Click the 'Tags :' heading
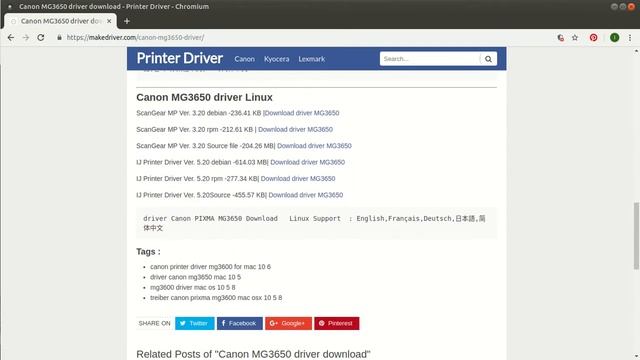Screen dimensions: 640x360 pos(148,251)
